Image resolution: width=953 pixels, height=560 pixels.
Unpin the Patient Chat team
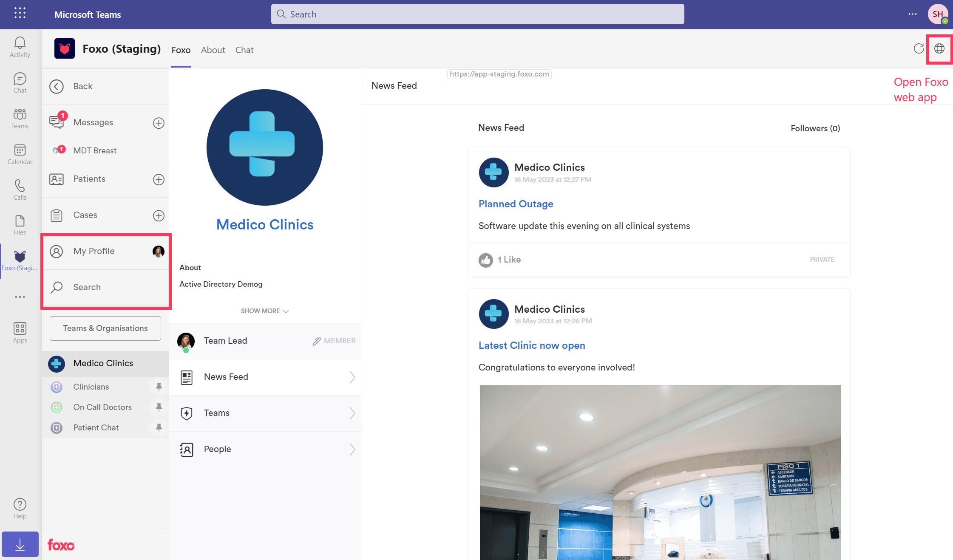[x=159, y=427]
